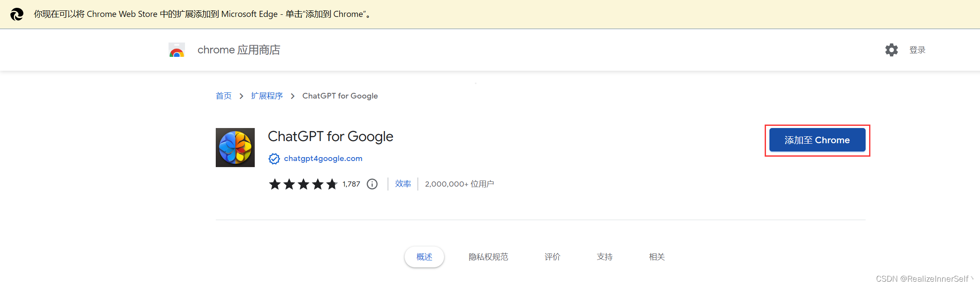Click the 登录 sign-in link
Image resolution: width=980 pixels, height=286 pixels.
[x=917, y=50]
